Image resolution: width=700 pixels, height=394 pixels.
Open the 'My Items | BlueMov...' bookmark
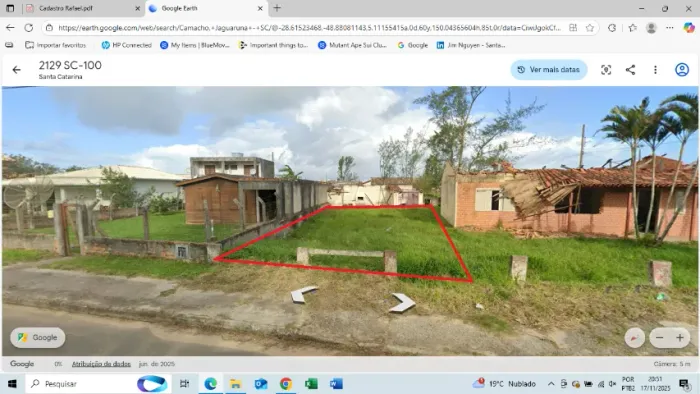[195, 45]
